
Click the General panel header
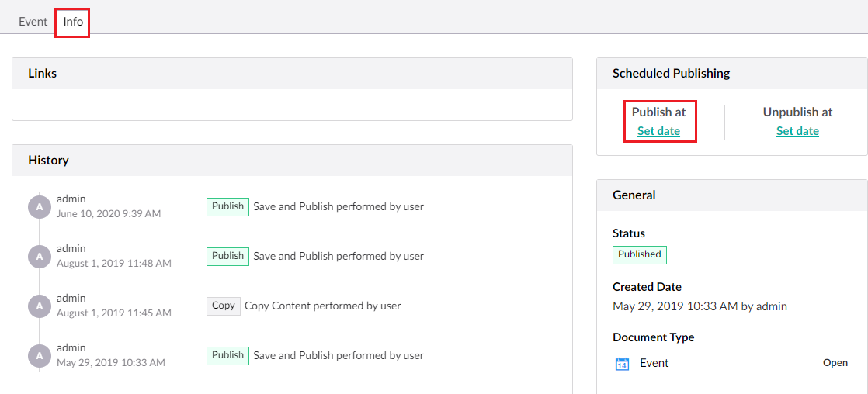tap(634, 195)
